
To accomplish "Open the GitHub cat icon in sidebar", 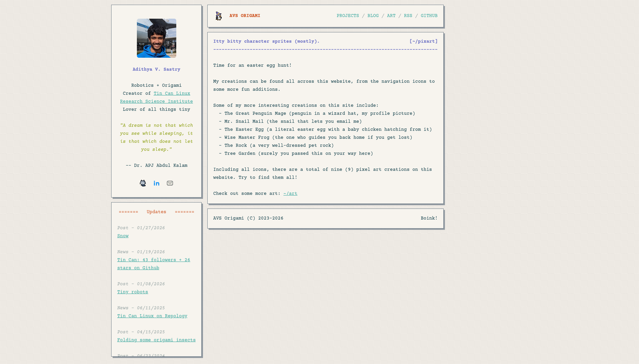I will [143, 183].
